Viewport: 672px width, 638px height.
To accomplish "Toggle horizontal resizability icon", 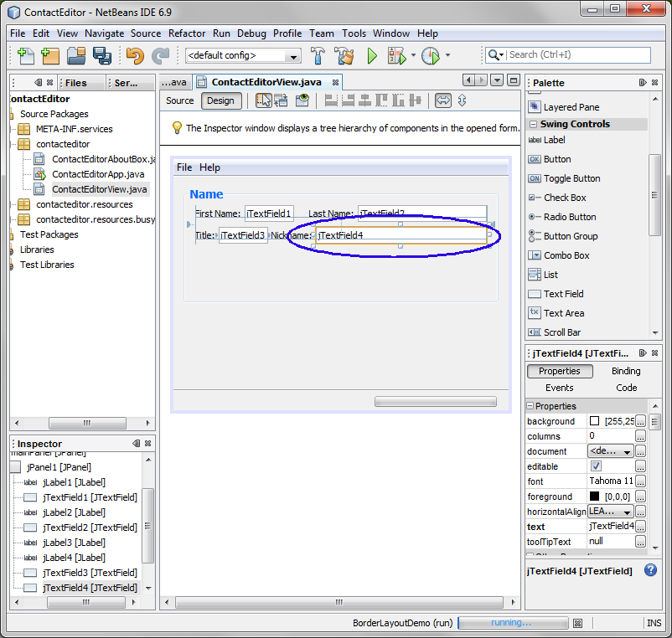I will 443,100.
